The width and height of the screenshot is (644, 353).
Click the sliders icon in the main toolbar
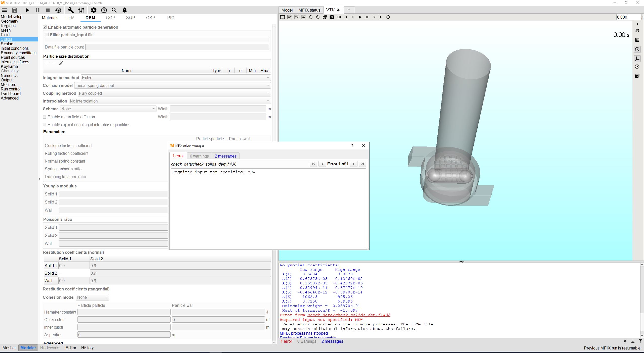click(81, 10)
